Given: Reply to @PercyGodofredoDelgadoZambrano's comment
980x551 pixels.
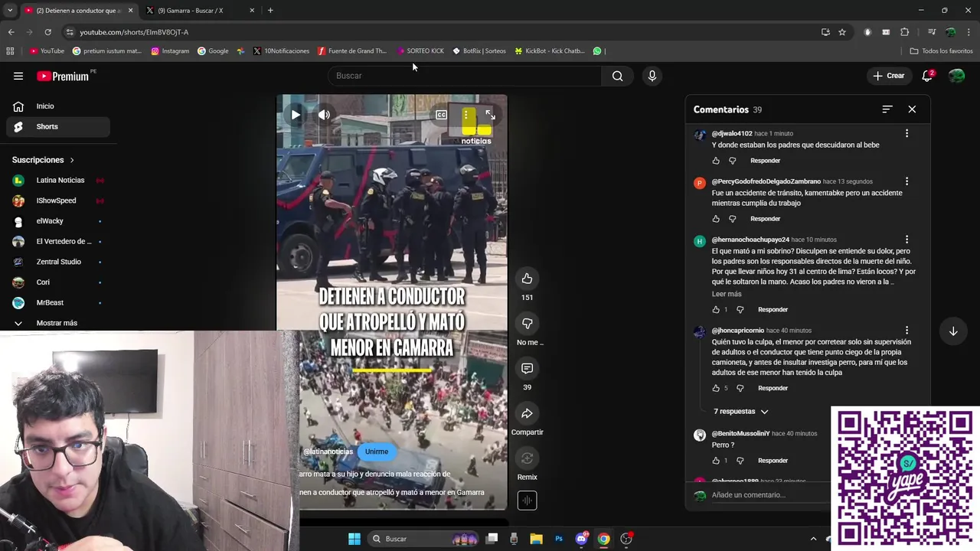Looking at the screenshot, I should coord(765,219).
